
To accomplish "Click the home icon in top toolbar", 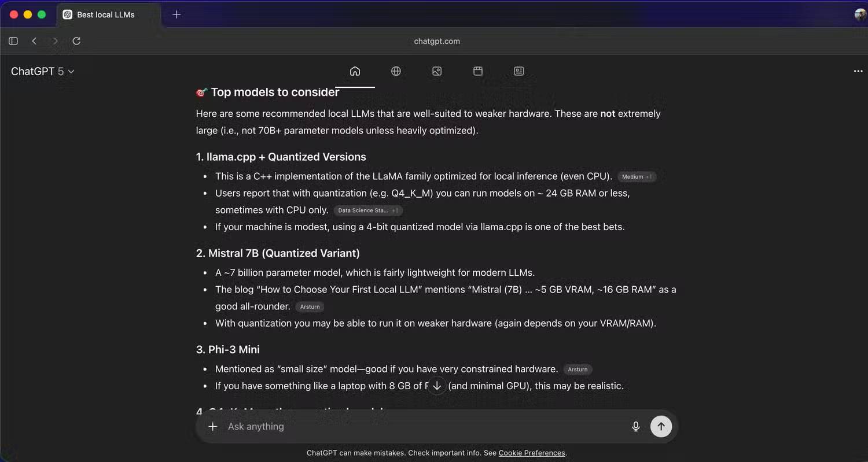I will pos(355,71).
